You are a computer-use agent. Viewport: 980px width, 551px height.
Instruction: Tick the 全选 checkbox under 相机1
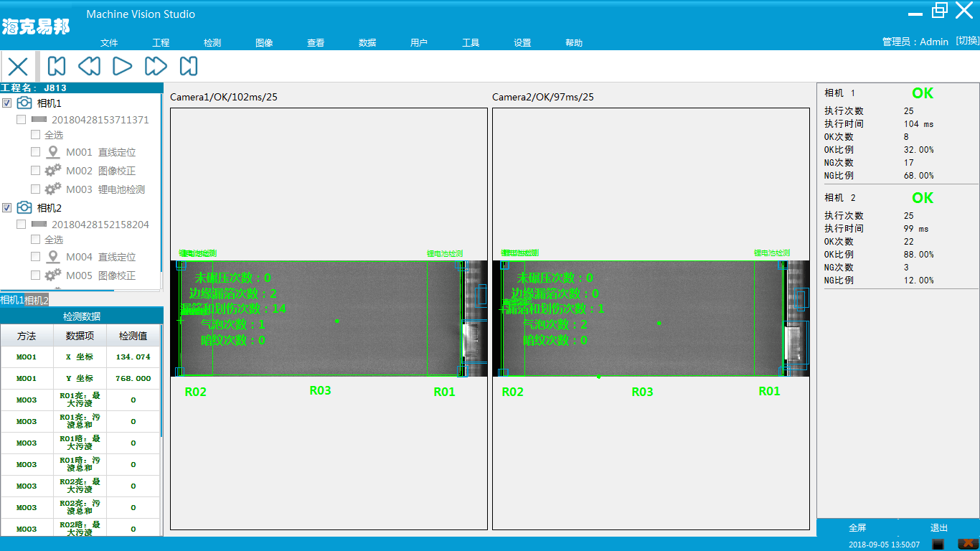(36, 135)
